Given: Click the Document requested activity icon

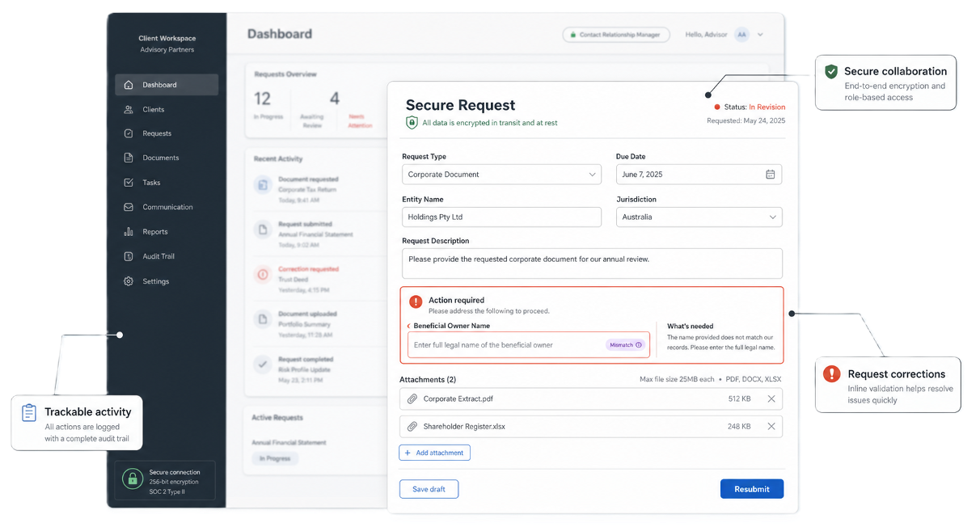Looking at the screenshot, I should (x=263, y=185).
